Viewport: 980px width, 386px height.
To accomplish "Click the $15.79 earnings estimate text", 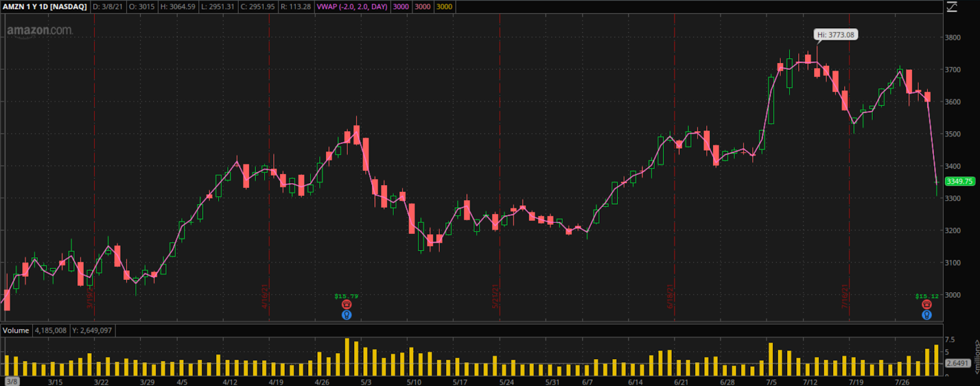I will 347,296.
